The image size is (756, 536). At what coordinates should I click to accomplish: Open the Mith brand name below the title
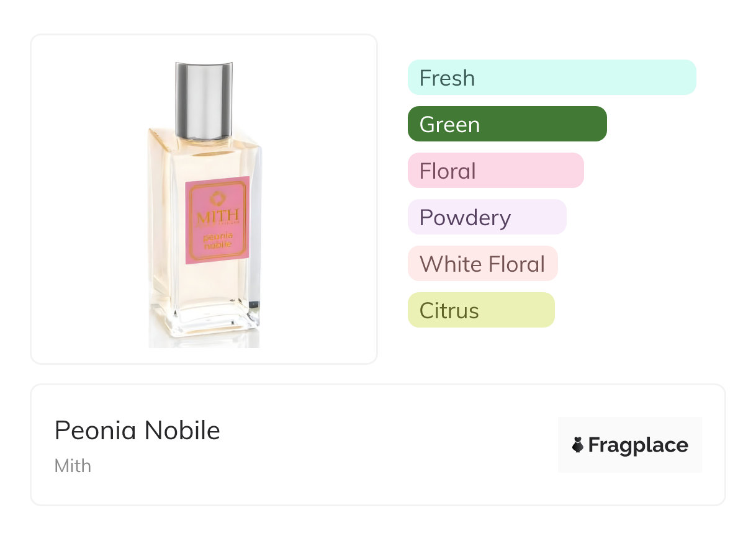pyautogui.click(x=73, y=466)
